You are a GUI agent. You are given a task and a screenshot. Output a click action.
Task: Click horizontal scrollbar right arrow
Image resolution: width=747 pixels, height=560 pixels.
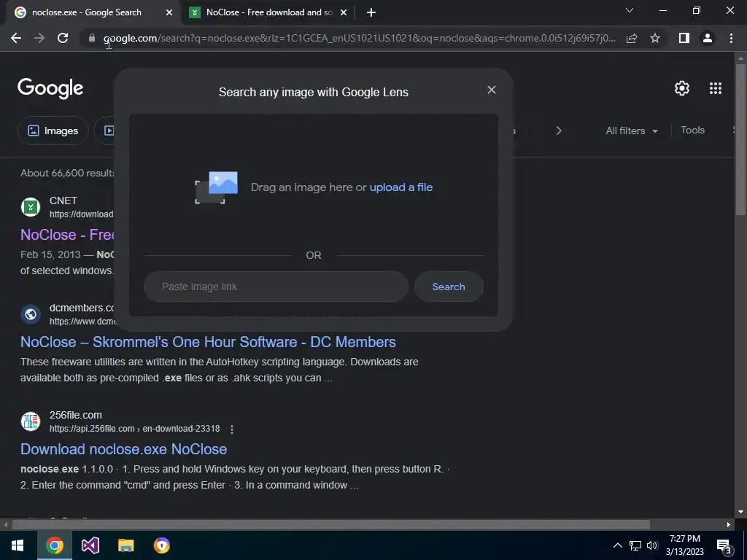click(x=729, y=524)
